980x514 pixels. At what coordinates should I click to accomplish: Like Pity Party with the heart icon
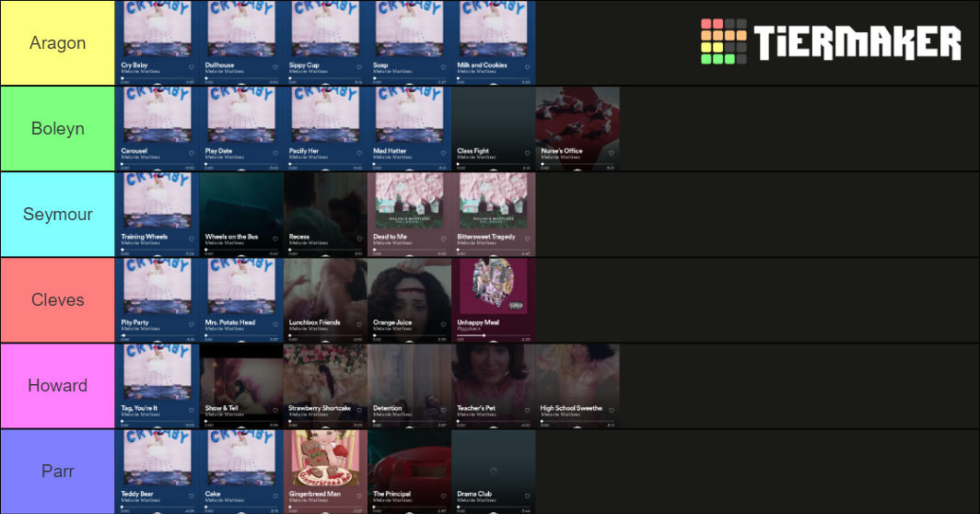click(192, 324)
